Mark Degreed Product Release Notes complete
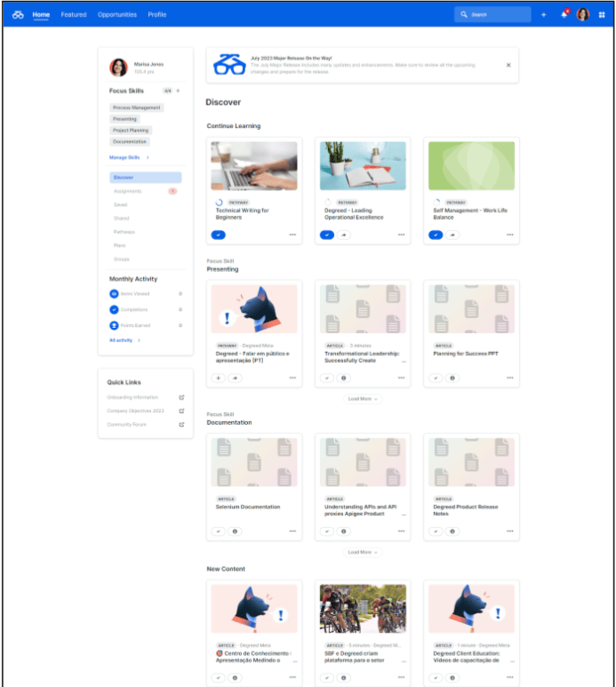 (x=436, y=531)
